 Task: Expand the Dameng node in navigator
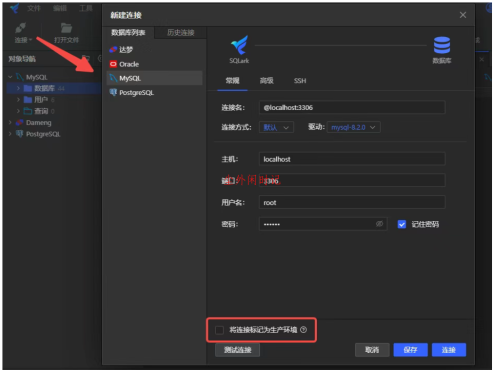[x=10, y=123]
